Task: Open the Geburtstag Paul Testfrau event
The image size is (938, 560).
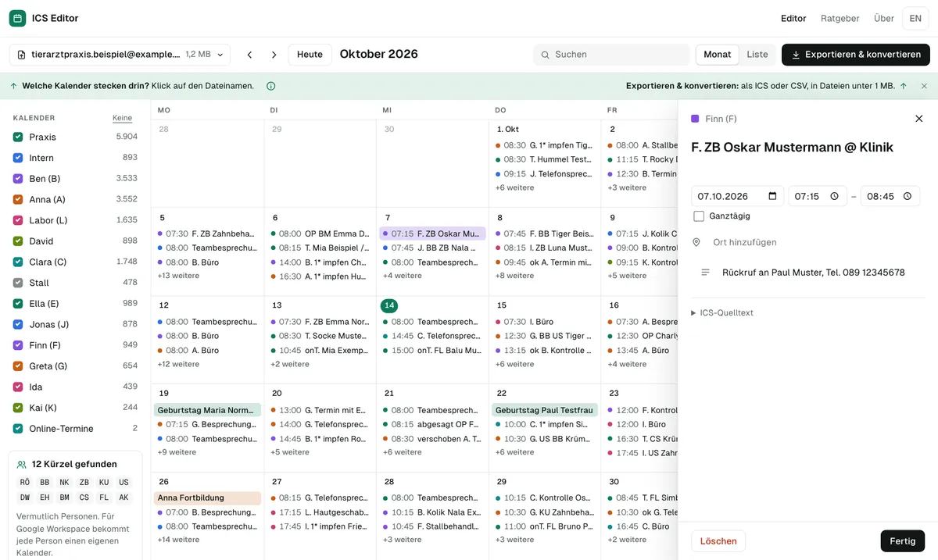Action: [545, 410]
